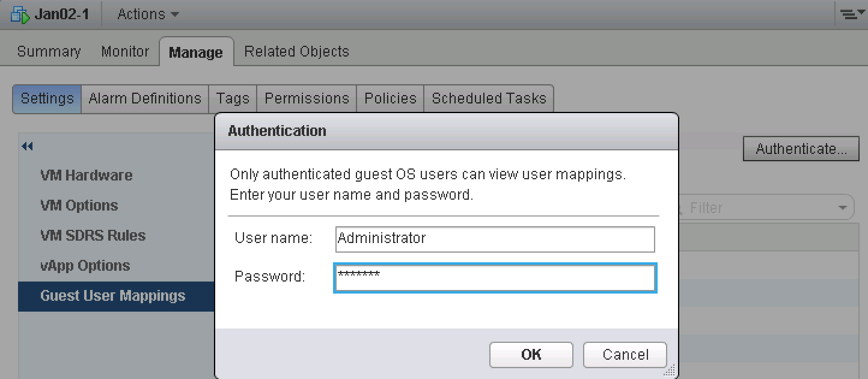Open the Filter dropdown arrow
The height and width of the screenshot is (379, 868).
coord(842,207)
